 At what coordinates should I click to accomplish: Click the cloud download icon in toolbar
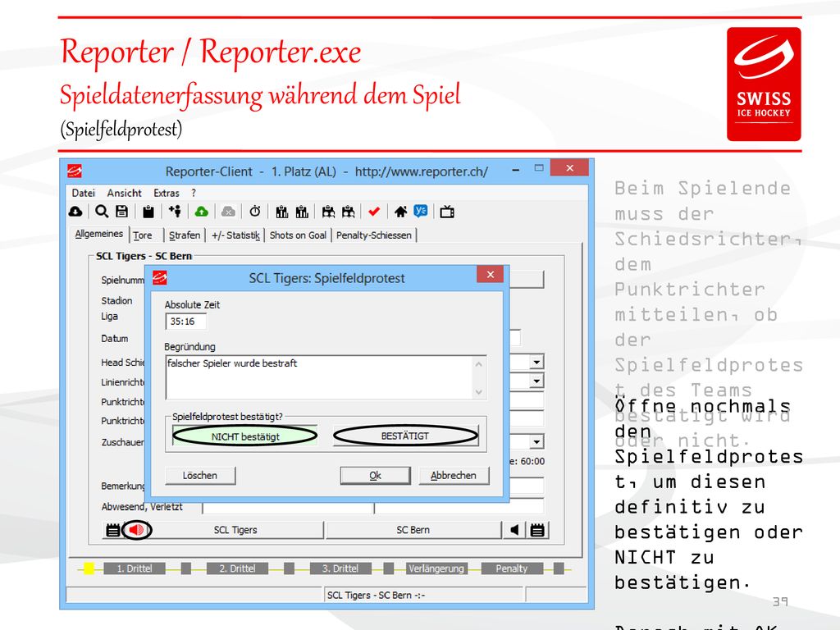click(75, 212)
